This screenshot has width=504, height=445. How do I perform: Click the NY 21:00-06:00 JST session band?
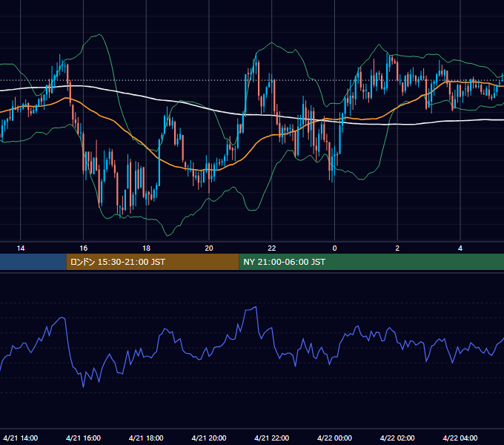point(371,262)
